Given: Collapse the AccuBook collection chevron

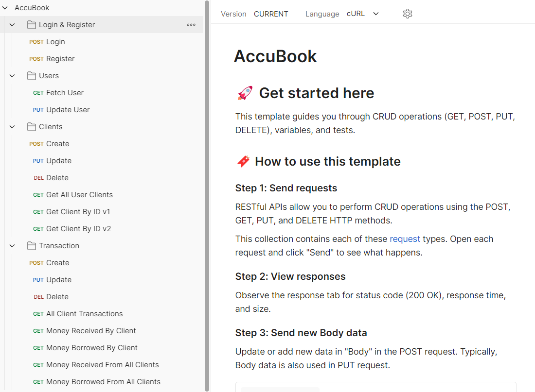Looking at the screenshot, I should pyautogui.click(x=5, y=8).
